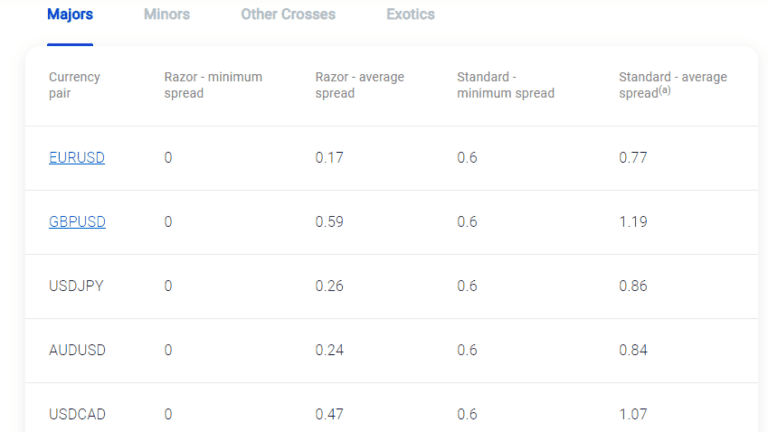Select the Other Crosses tab
Viewport: 768px width, 432px height.
[x=288, y=15]
